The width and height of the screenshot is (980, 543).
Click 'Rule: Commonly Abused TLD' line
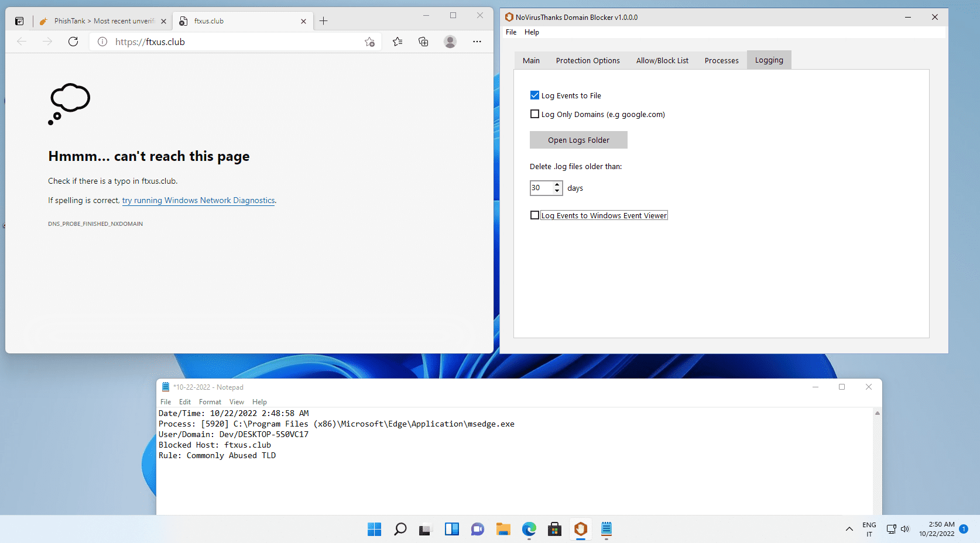pos(217,455)
